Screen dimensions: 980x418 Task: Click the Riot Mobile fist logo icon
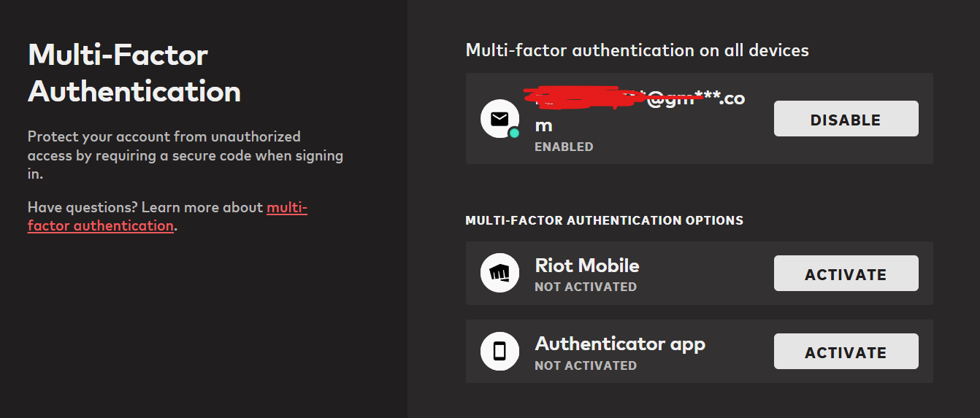click(499, 274)
